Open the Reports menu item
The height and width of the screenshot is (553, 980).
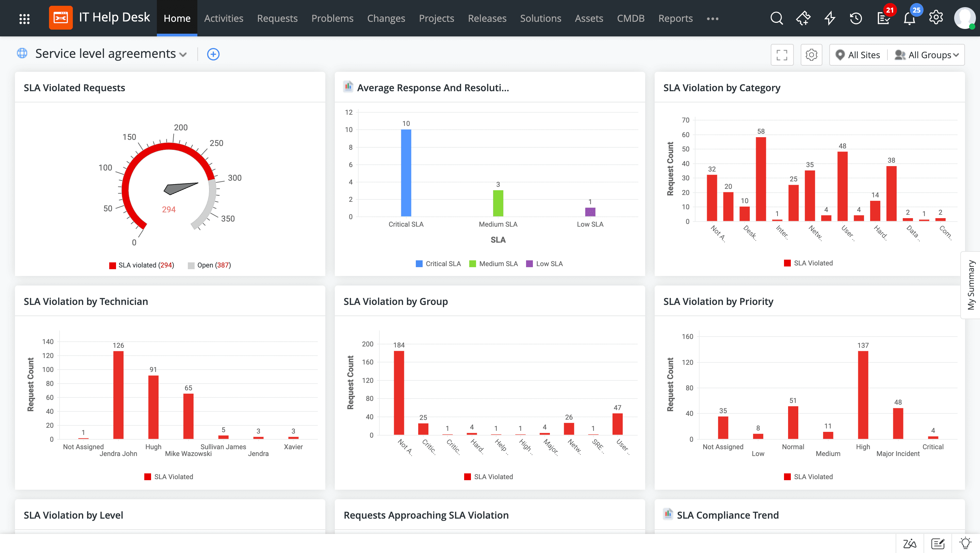675,18
